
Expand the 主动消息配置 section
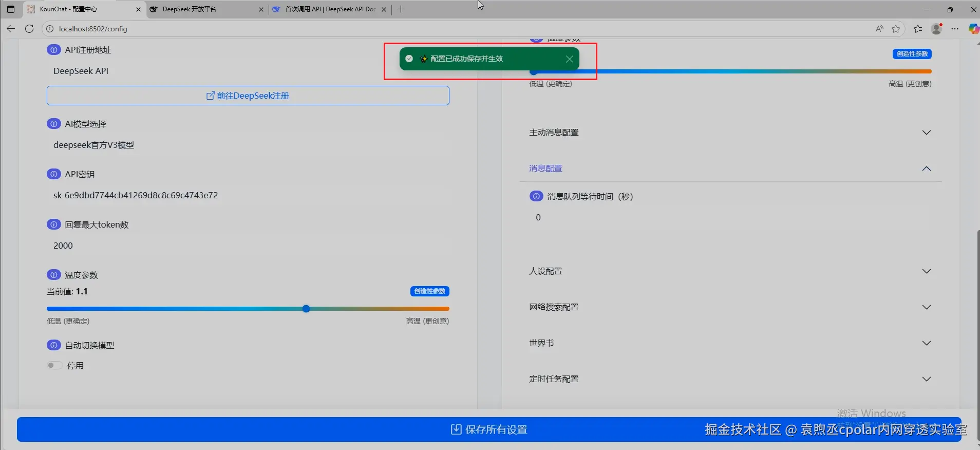[730, 133]
